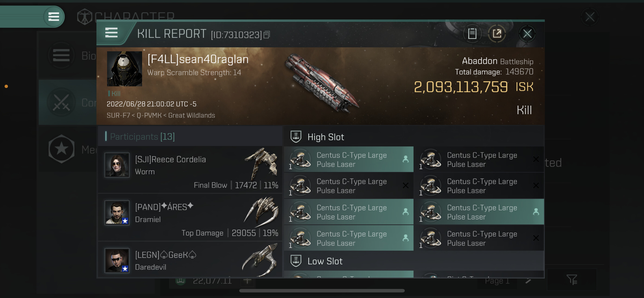This screenshot has width=644, height=298.
Task: Click the horizontal scrollbar at bottom
Action: click(322, 291)
